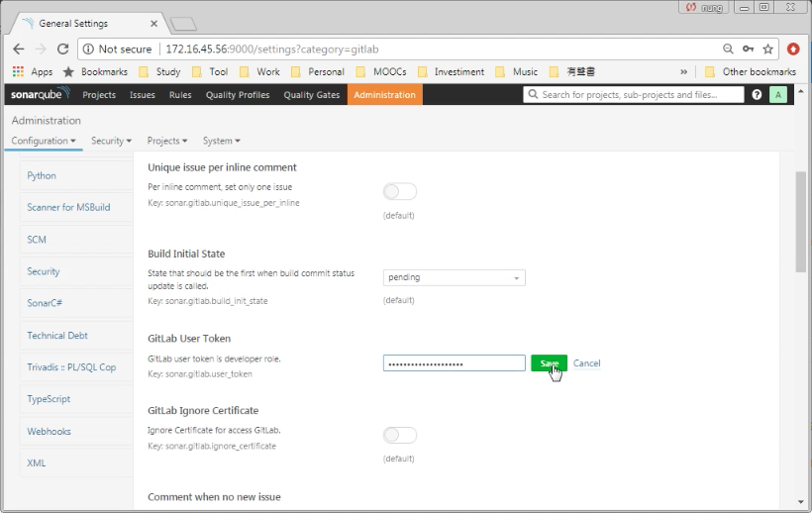Select the Python settings category
Image resolution: width=812 pixels, height=513 pixels.
click(x=76, y=175)
